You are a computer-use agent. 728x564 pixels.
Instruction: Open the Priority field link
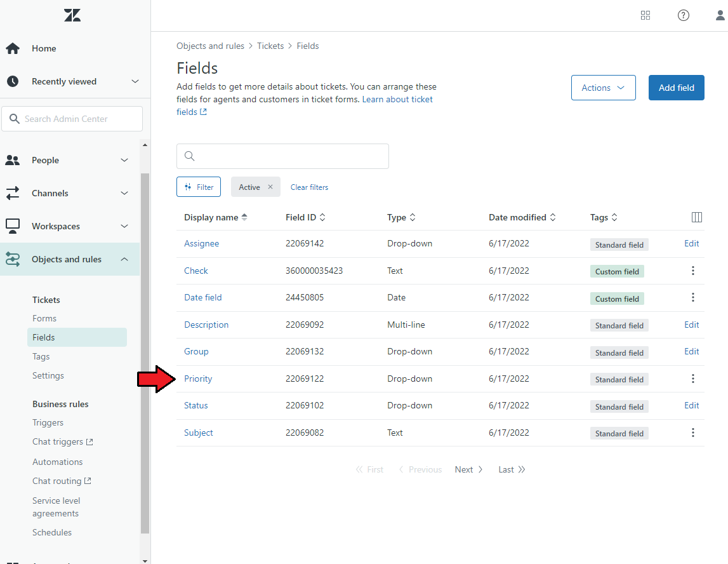198,379
